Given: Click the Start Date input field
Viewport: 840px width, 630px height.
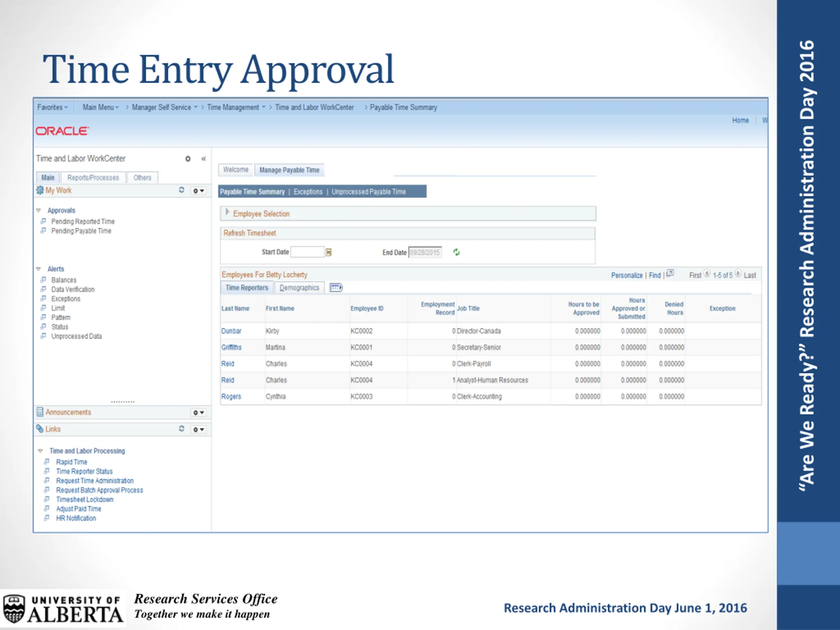Looking at the screenshot, I should (x=307, y=252).
